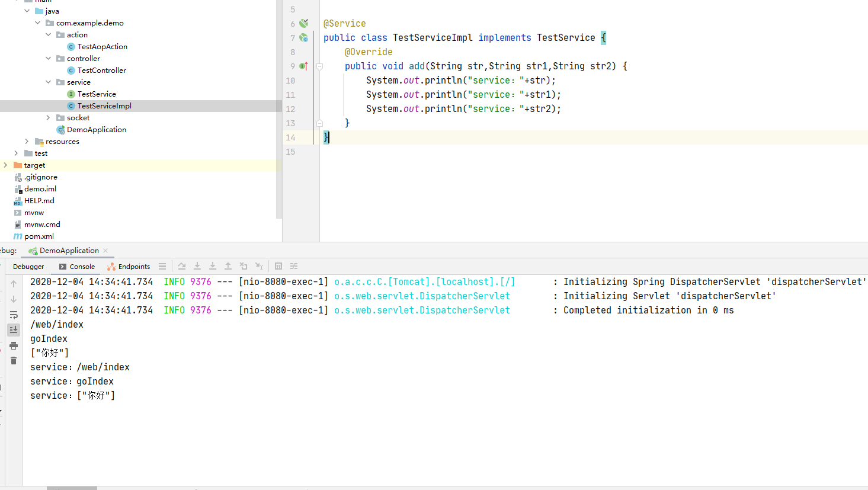Click console line 'service: /web/index'

click(80, 367)
